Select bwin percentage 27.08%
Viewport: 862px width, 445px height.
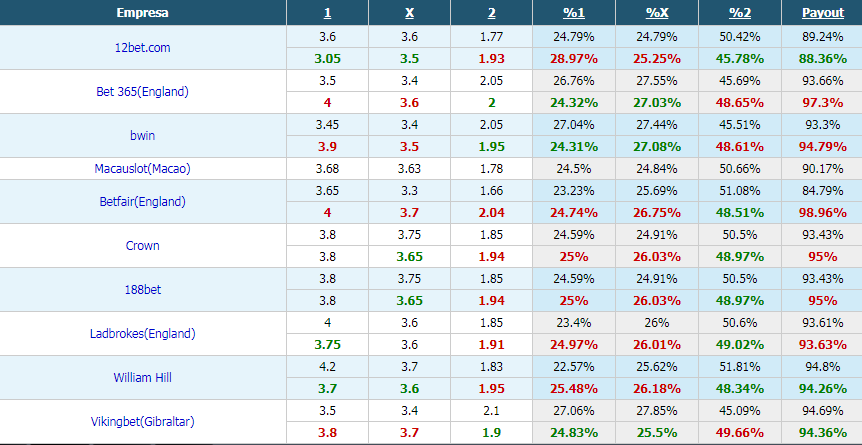[657, 147]
